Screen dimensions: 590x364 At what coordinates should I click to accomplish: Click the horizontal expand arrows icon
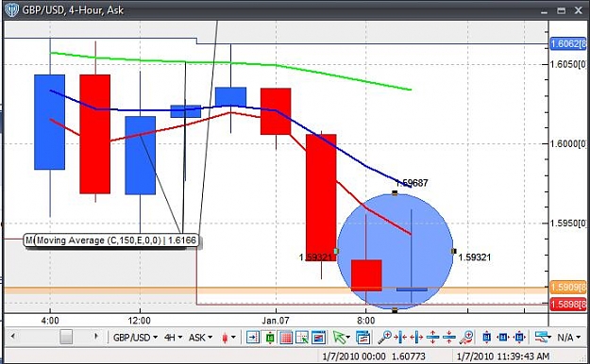click(x=416, y=338)
